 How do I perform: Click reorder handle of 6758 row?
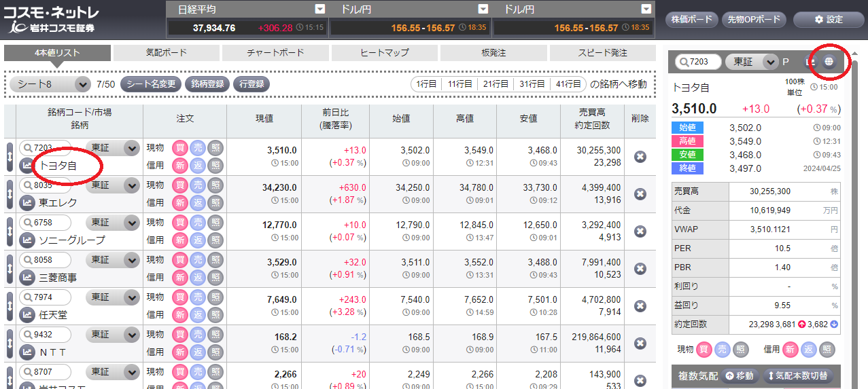(x=10, y=231)
